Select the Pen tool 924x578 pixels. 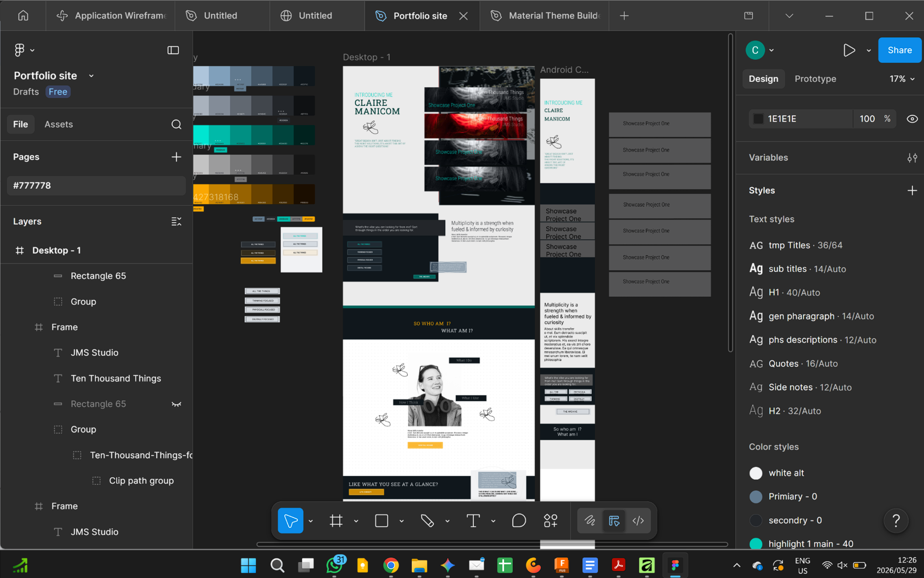pos(427,521)
